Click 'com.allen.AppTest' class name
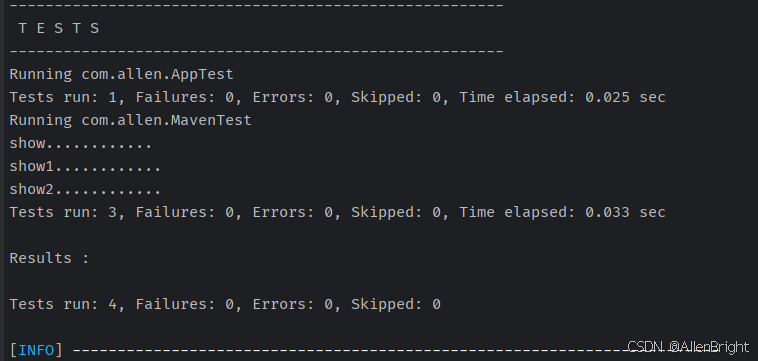 click(x=158, y=74)
